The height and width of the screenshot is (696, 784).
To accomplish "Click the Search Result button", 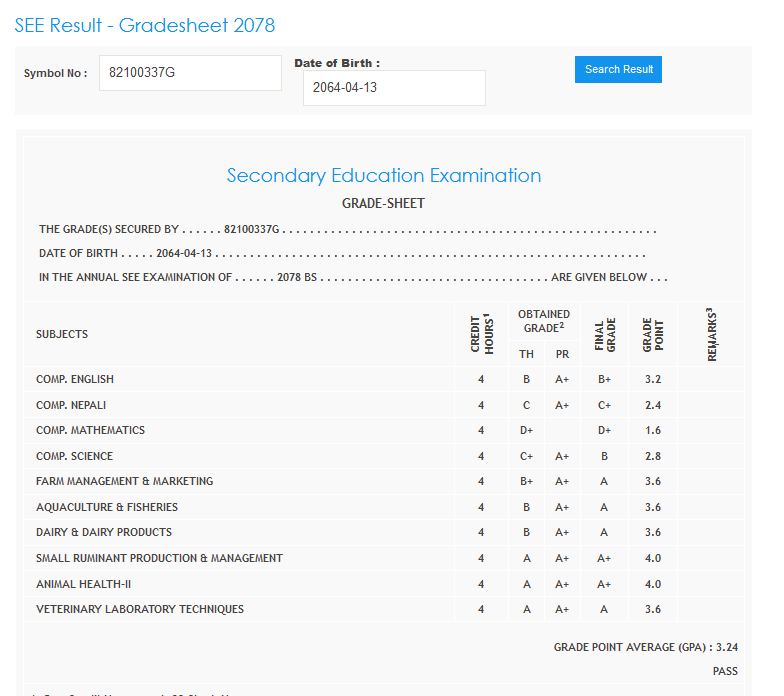I will tap(618, 69).
